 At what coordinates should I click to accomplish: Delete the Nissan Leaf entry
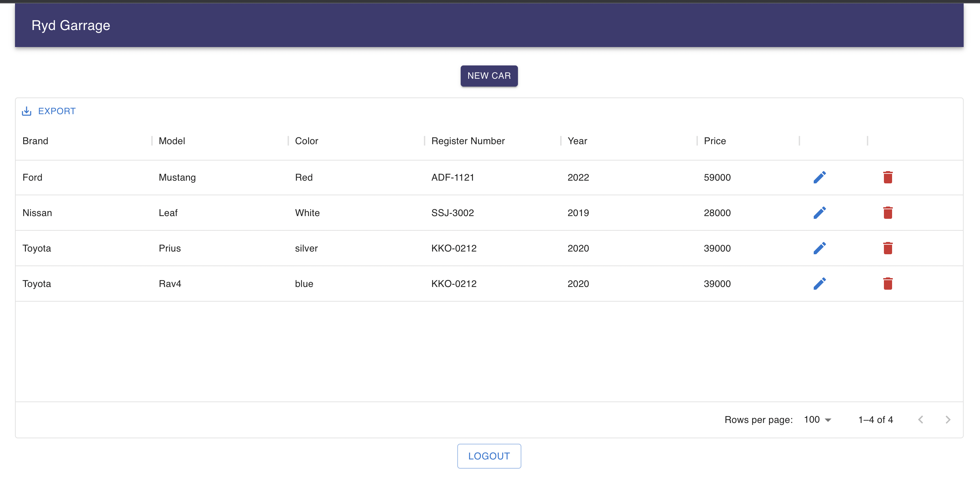888,213
